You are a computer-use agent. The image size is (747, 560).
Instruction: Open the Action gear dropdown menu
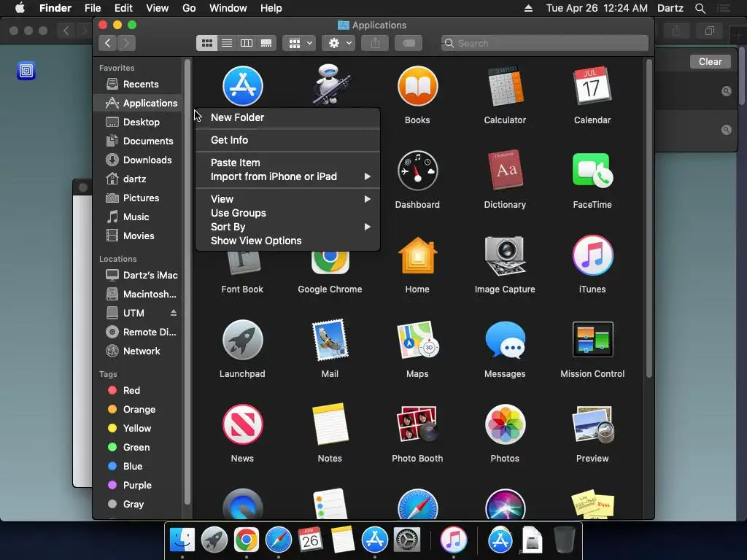click(338, 43)
